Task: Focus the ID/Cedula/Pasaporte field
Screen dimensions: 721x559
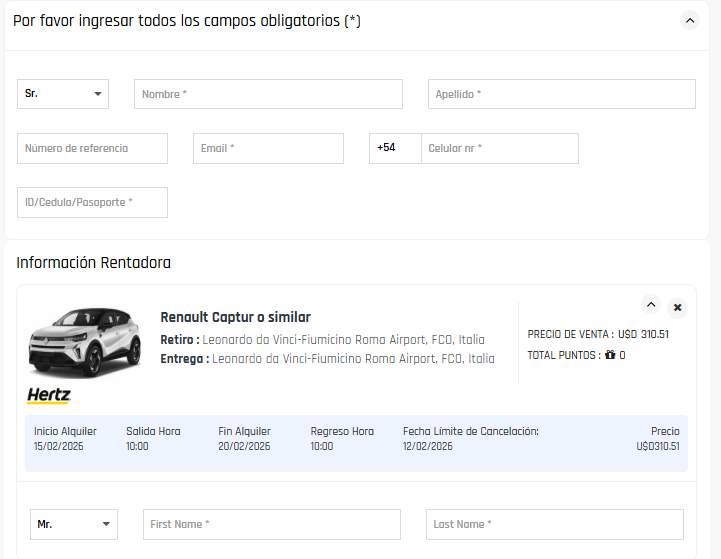Action: tap(92, 202)
